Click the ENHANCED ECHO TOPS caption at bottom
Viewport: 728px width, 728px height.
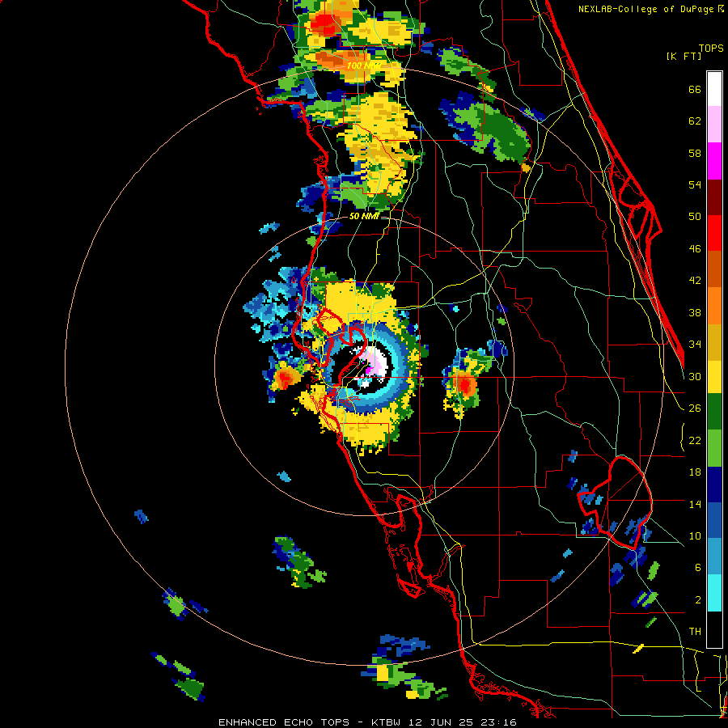[x=284, y=722]
